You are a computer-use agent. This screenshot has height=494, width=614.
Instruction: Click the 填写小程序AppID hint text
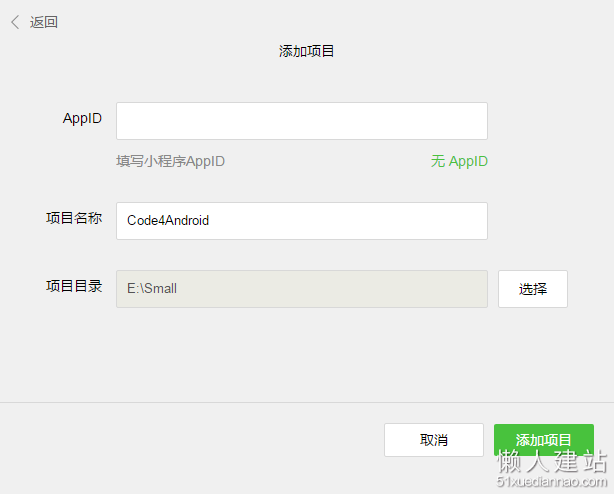(x=171, y=161)
